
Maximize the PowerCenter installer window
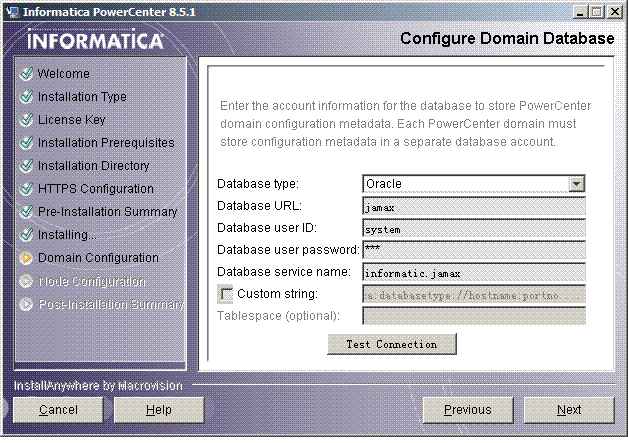(597, 12)
